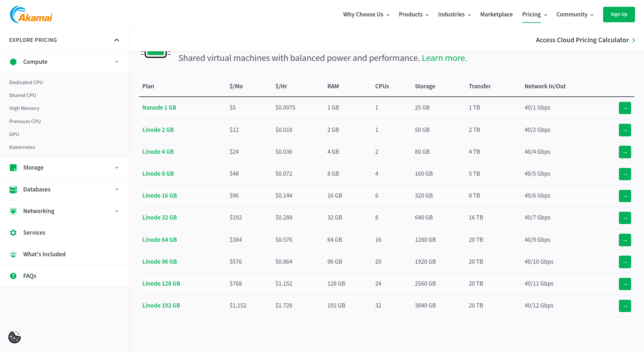Collapse the Compute section chevron
The image size is (644, 352).
click(x=117, y=62)
